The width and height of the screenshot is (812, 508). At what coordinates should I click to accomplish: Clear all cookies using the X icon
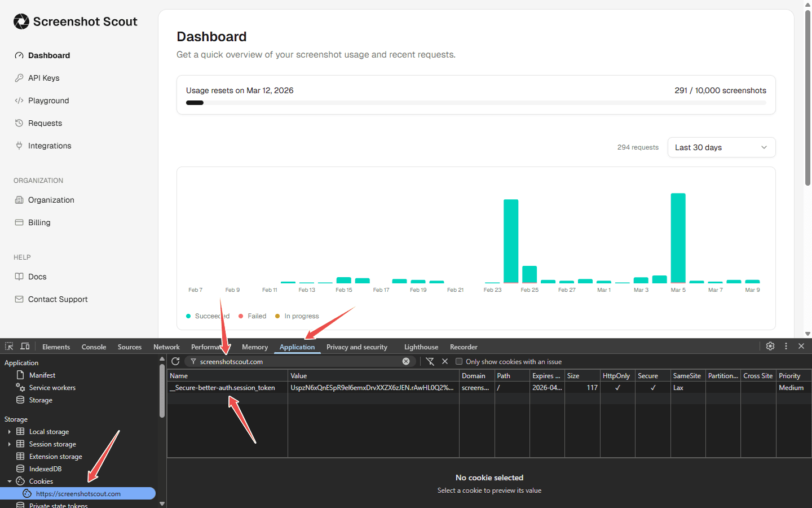[445, 362]
